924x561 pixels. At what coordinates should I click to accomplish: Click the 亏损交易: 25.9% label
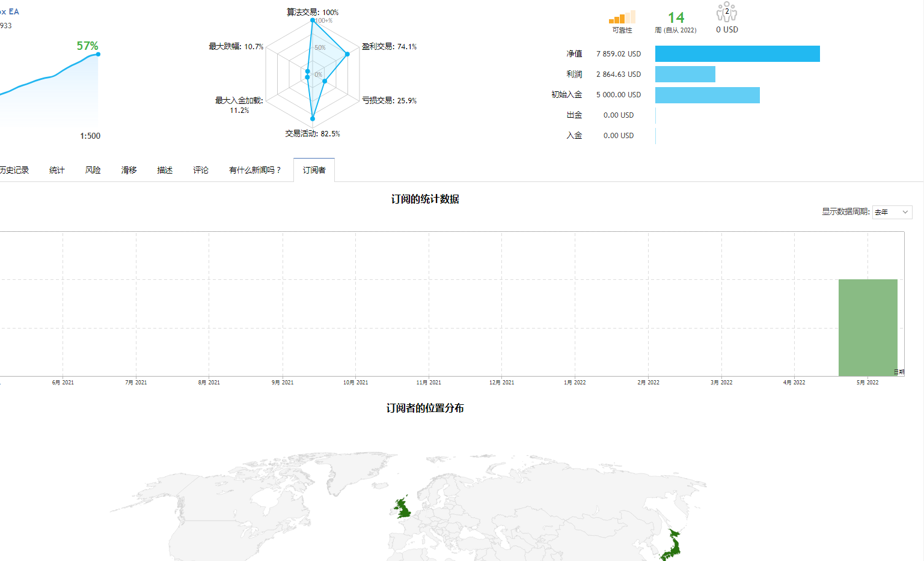pos(390,100)
